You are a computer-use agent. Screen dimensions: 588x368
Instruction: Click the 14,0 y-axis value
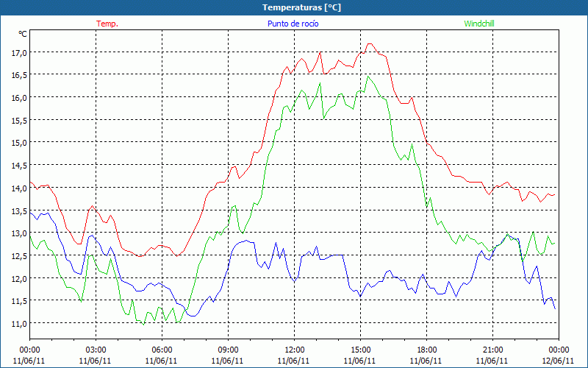click(17, 188)
